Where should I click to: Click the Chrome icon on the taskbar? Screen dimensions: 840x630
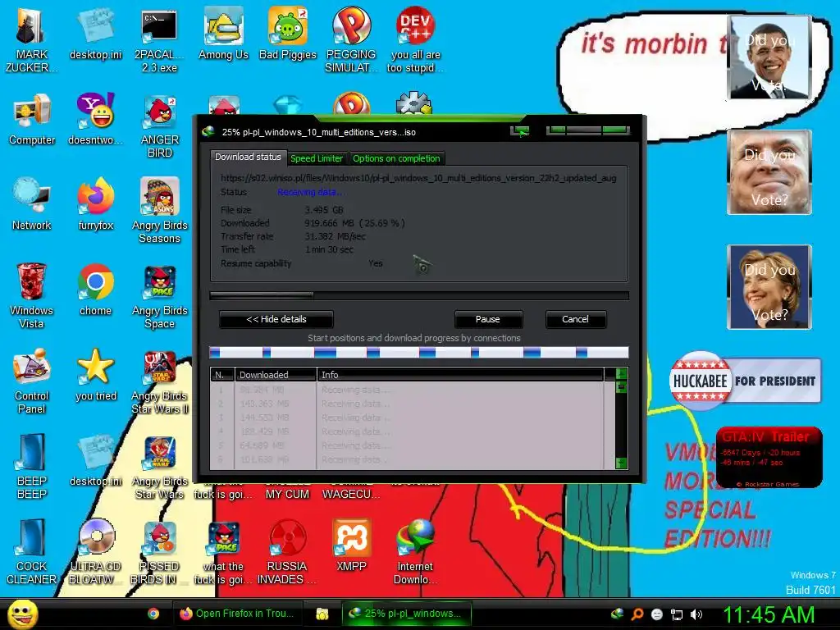pyautogui.click(x=153, y=614)
